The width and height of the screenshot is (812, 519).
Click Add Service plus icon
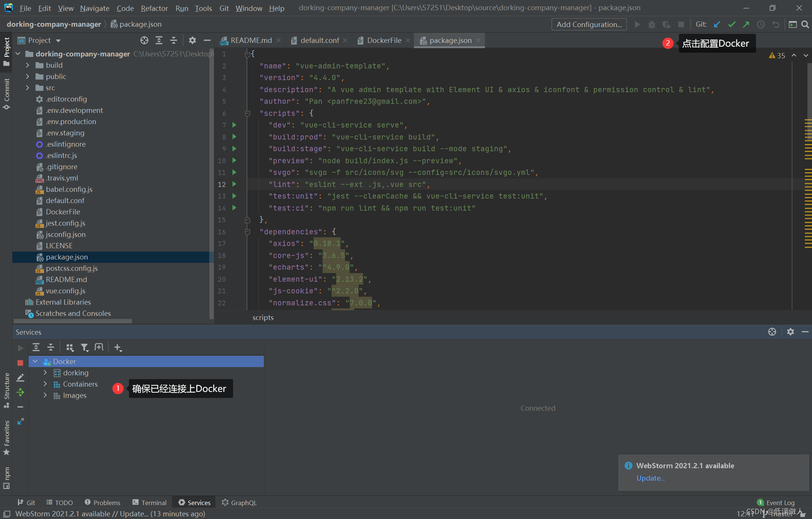coord(118,347)
